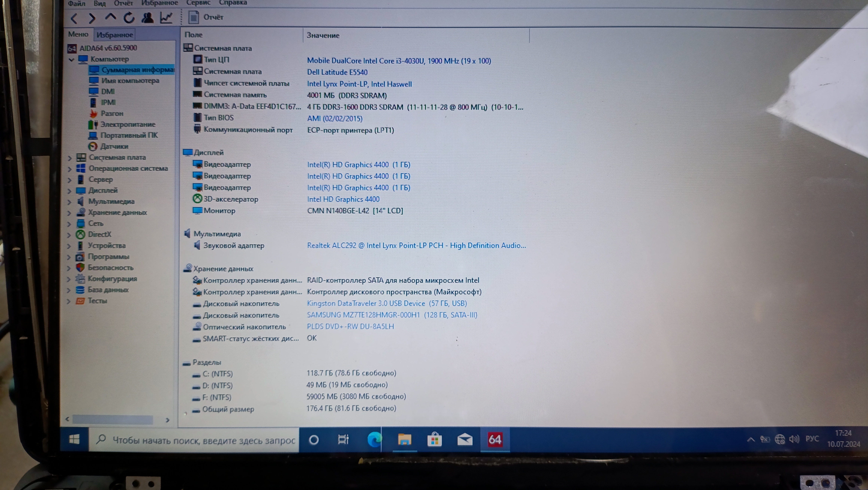Open the Dell Latitude E5540 motherboard link
868x490 pixels.
(337, 72)
